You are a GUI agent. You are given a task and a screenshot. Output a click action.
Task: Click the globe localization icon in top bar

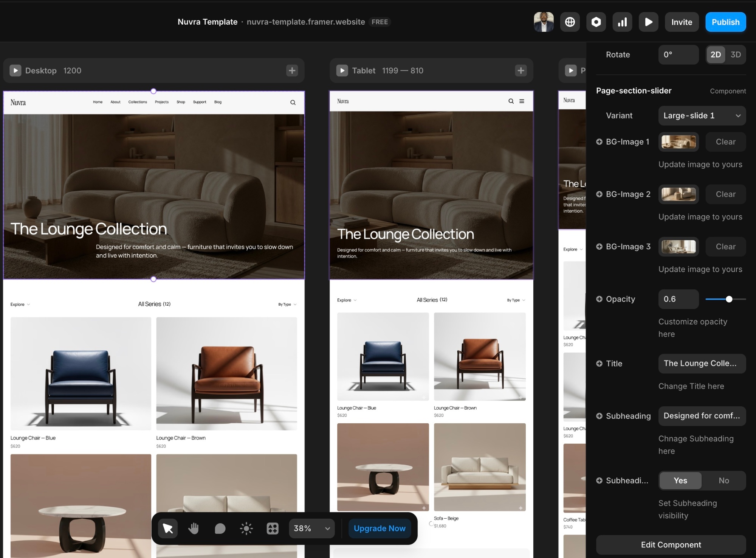coord(570,22)
